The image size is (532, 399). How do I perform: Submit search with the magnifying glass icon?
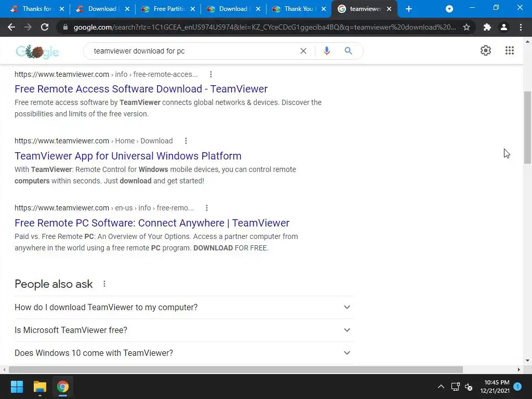348,51
